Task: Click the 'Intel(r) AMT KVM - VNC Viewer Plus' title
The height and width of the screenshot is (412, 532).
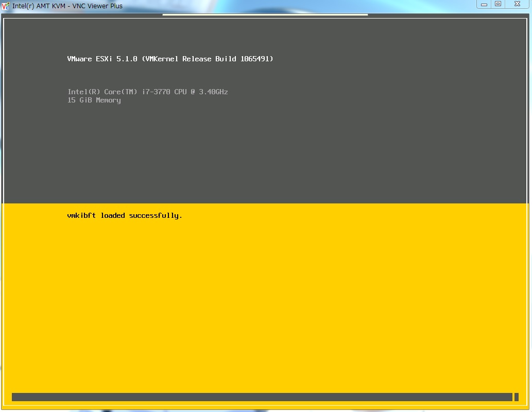Action: pos(67,6)
